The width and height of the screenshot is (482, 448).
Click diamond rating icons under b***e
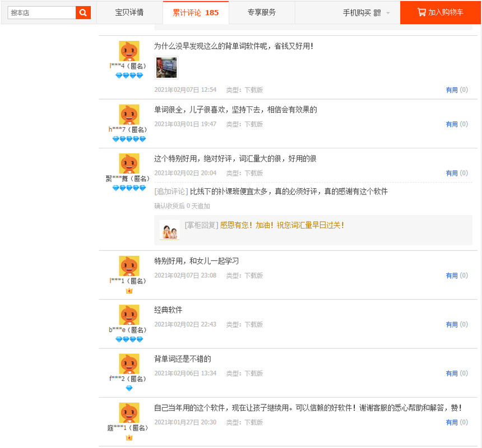click(x=129, y=339)
